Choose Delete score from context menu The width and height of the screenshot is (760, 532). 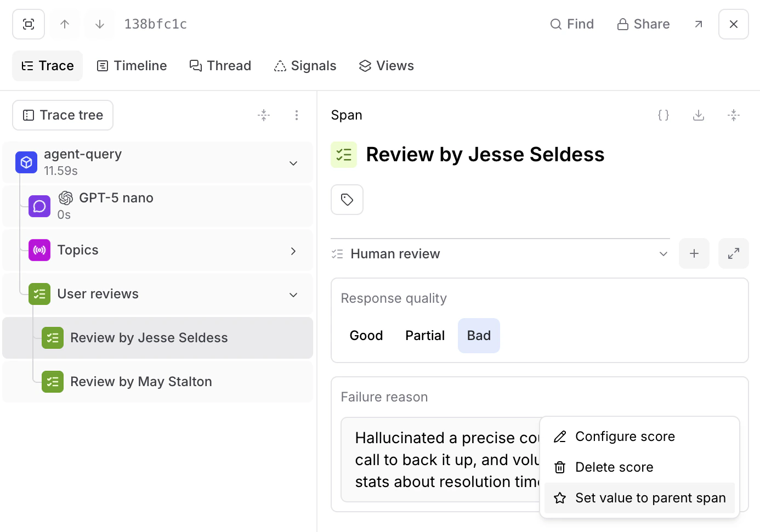point(639,467)
